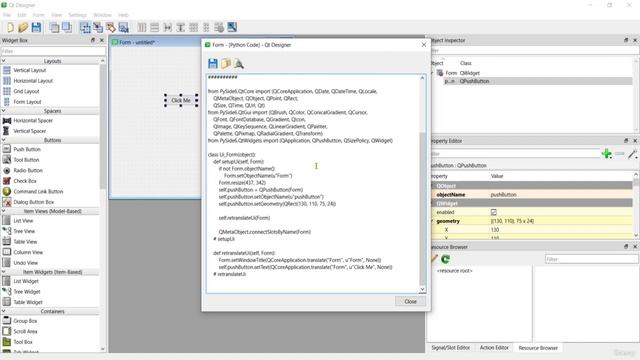Select the Dialog Button Box entry
Viewport: 640px width, 360px height.
point(33,202)
